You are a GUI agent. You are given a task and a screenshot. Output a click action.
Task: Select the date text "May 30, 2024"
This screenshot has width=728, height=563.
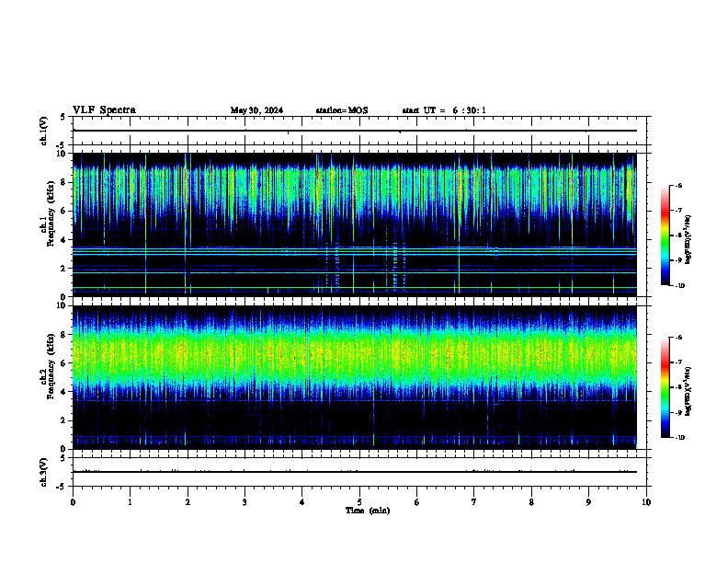click(256, 110)
